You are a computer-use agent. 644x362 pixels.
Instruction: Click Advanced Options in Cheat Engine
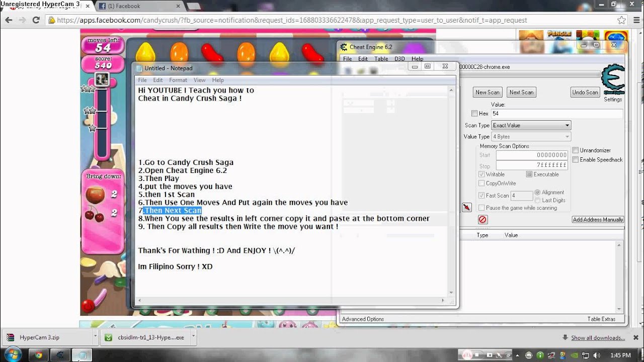pyautogui.click(x=363, y=319)
